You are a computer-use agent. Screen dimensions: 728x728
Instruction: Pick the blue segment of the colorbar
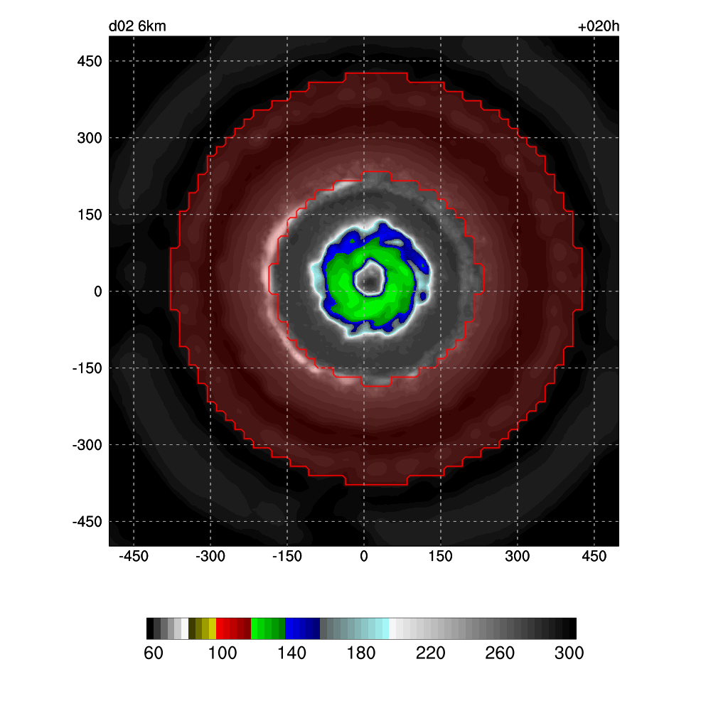pos(302,628)
